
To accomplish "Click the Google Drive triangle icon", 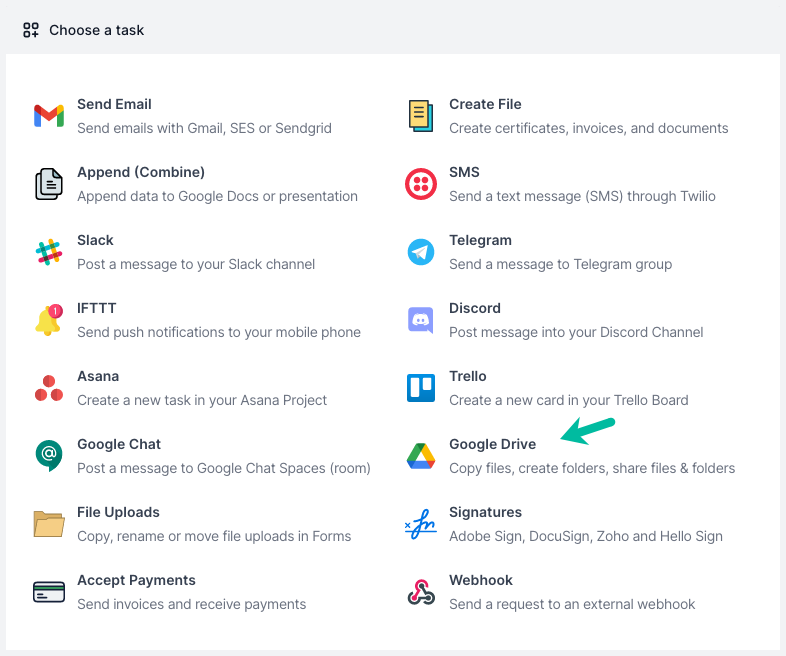I will pyautogui.click(x=421, y=456).
